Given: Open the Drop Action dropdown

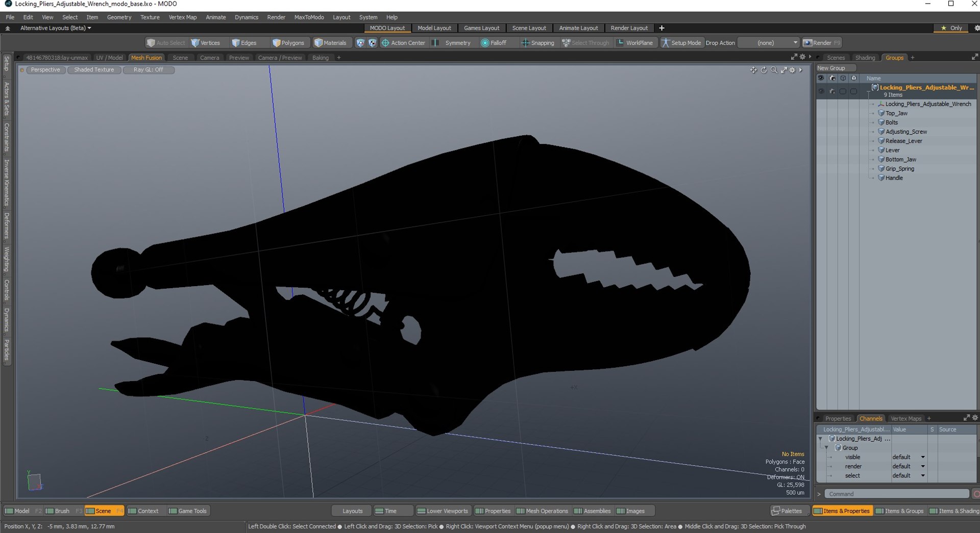Looking at the screenshot, I should click(769, 43).
